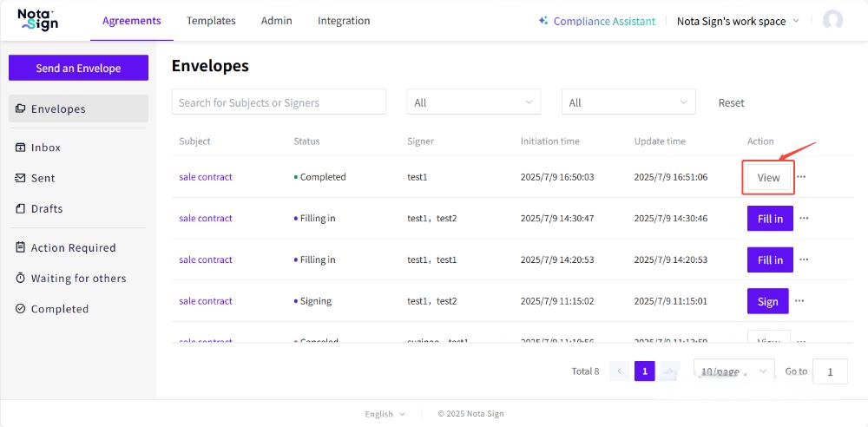This screenshot has height=427, width=868.
Task: Switch the English language selector
Action: [385, 414]
